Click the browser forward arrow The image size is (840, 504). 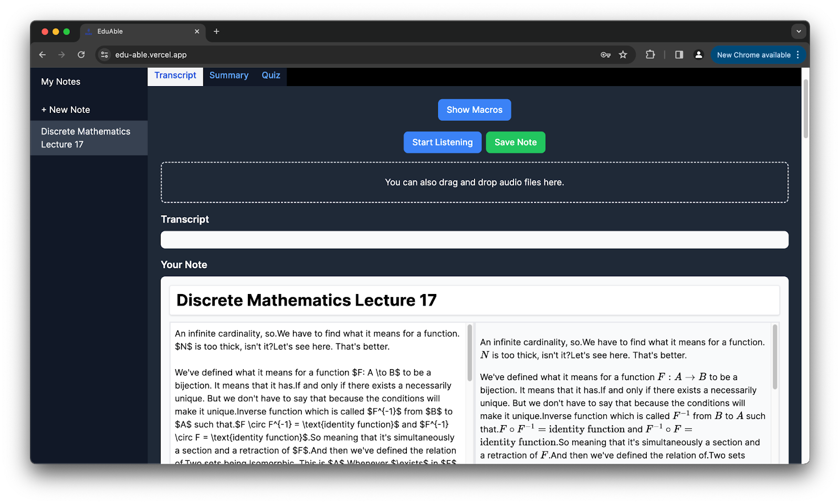click(x=61, y=55)
